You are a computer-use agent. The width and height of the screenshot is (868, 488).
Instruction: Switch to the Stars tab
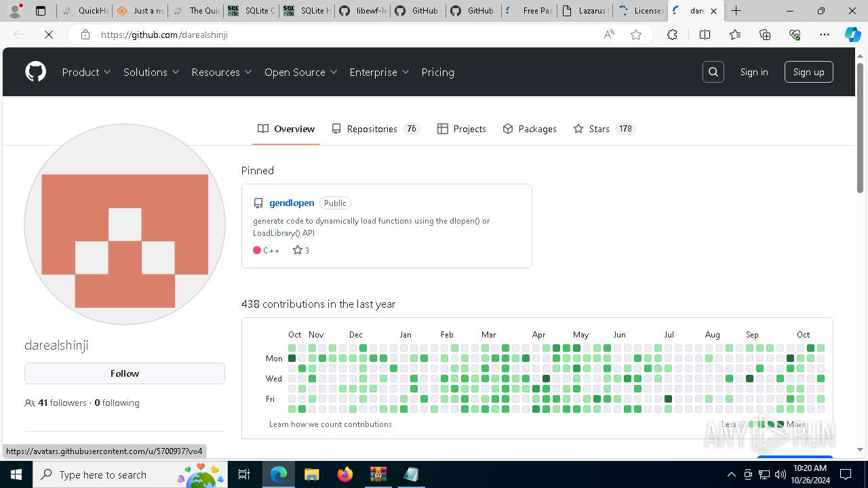click(604, 129)
